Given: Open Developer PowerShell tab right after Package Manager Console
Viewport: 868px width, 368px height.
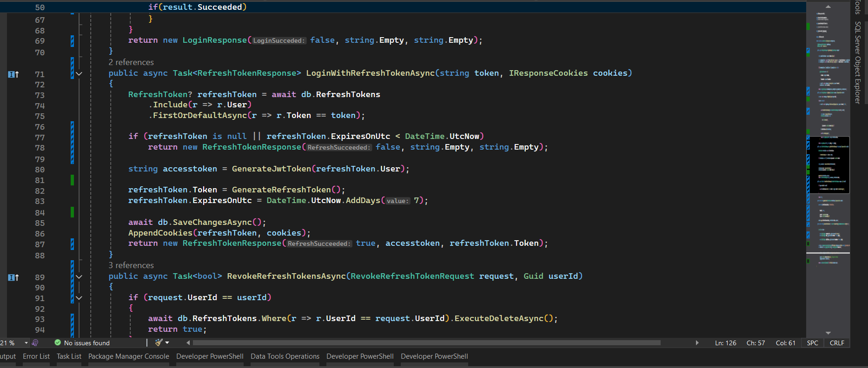Looking at the screenshot, I should [210, 356].
